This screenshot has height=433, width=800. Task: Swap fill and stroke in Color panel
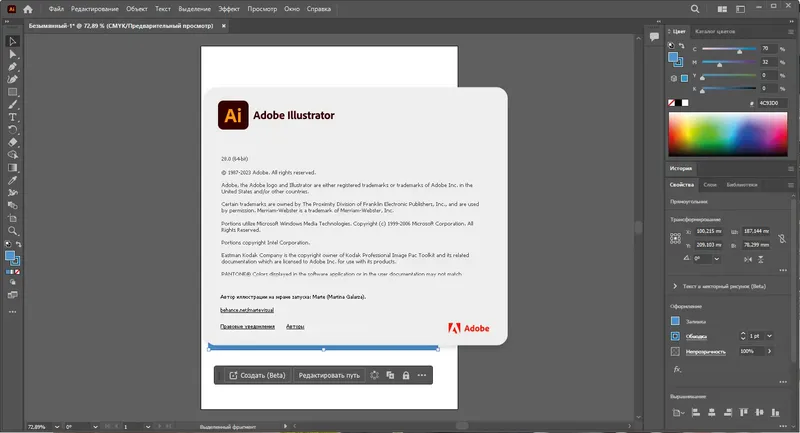(x=682, y=45)
